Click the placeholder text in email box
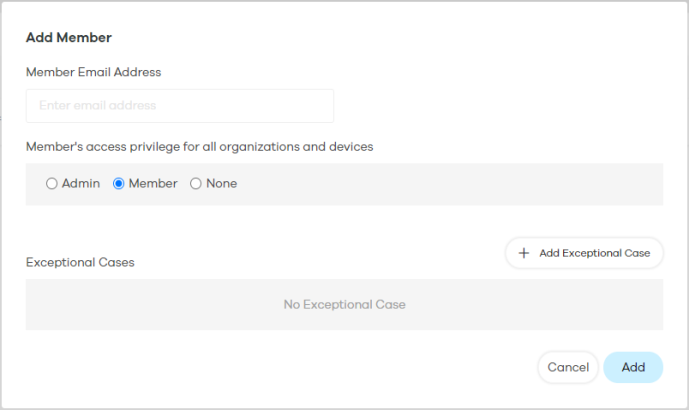 click(x=98, y=105)
